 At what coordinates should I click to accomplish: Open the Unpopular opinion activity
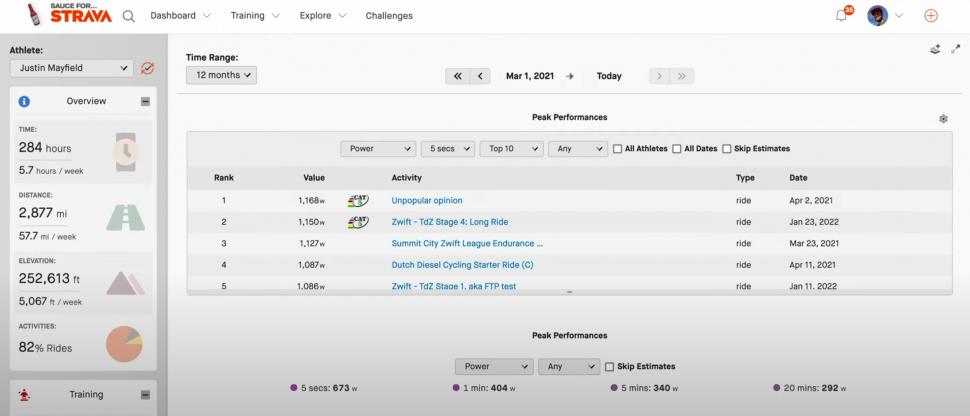coord(427,201)
